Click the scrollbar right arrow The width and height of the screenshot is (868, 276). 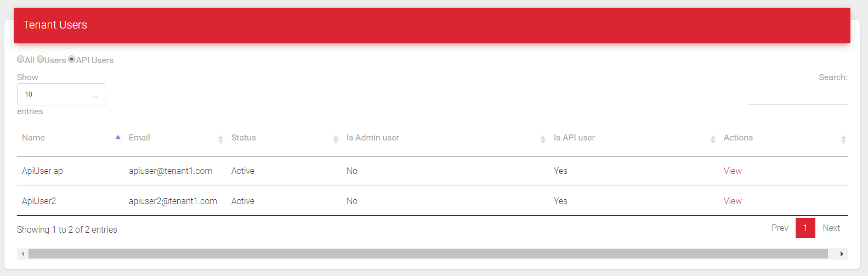[842, 254]
